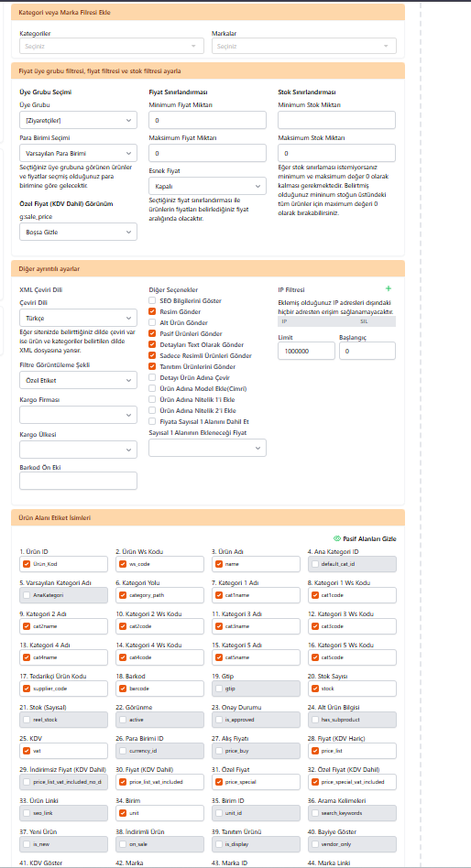This screenshot has height=868, width=471.
Task: Click the Pasif Alanları Gizle link
Action: click(x=369, y=538)
